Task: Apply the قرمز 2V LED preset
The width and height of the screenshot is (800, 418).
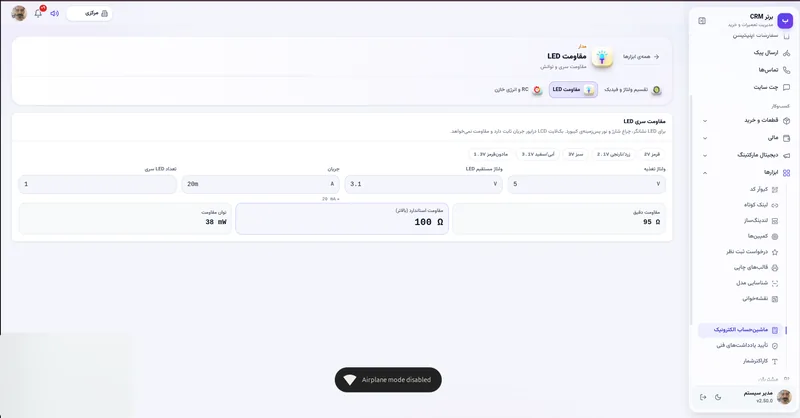Action: tap(652, 154)
